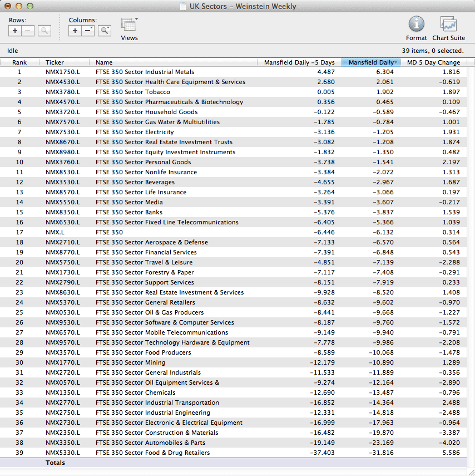Launch the Chart Suite
475x476 pixels.
point(448,24)
